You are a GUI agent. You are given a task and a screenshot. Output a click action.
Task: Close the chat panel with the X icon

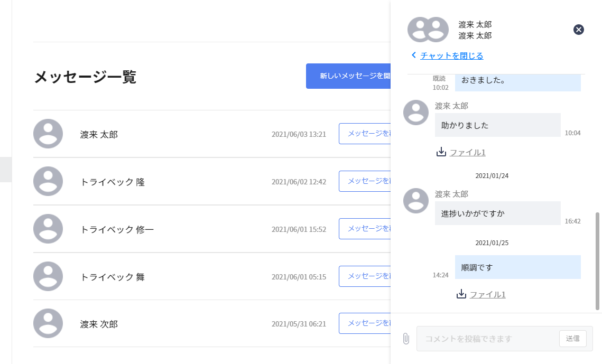pyautogui.click(x=579, y=30)
